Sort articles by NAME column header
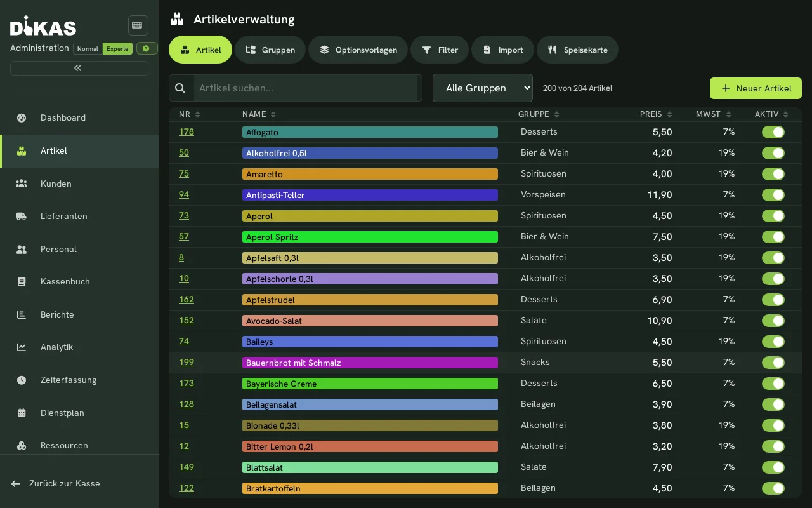This screenshot has height=508, width=812. [259, 114]
